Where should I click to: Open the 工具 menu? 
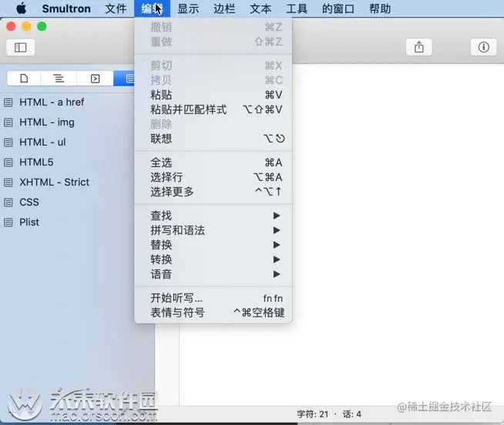[297, 8]
